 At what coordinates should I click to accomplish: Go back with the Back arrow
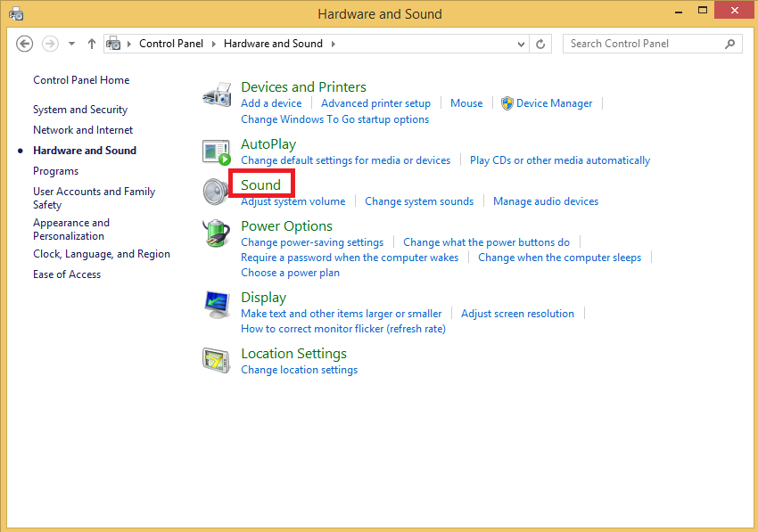pyautogui.click(x=25, y=44)
